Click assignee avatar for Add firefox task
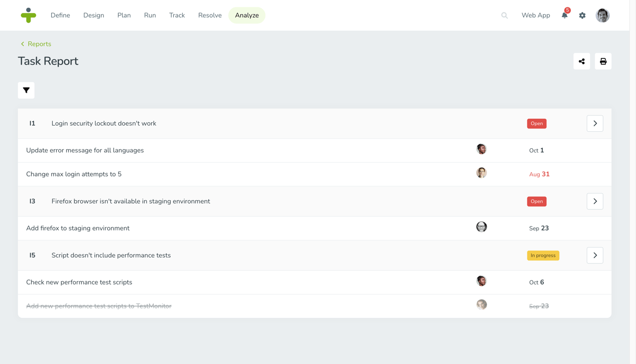636x364 pixels. pos(482,227)
